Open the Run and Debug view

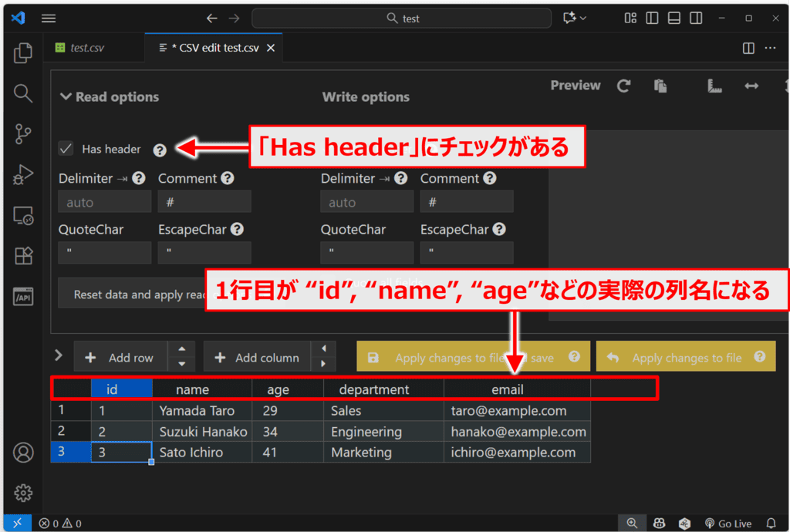pyautogui.click(x=23, y=175)
